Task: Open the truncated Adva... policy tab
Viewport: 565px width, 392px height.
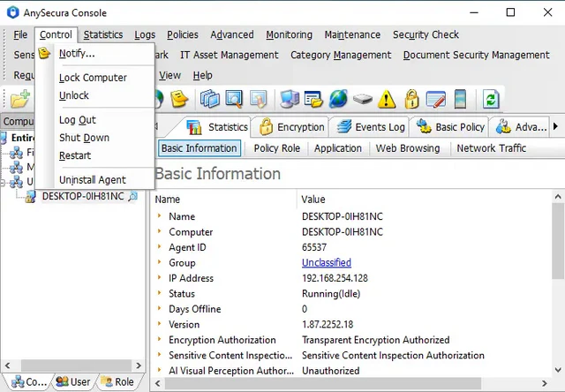Action: (x=521, y=127)
